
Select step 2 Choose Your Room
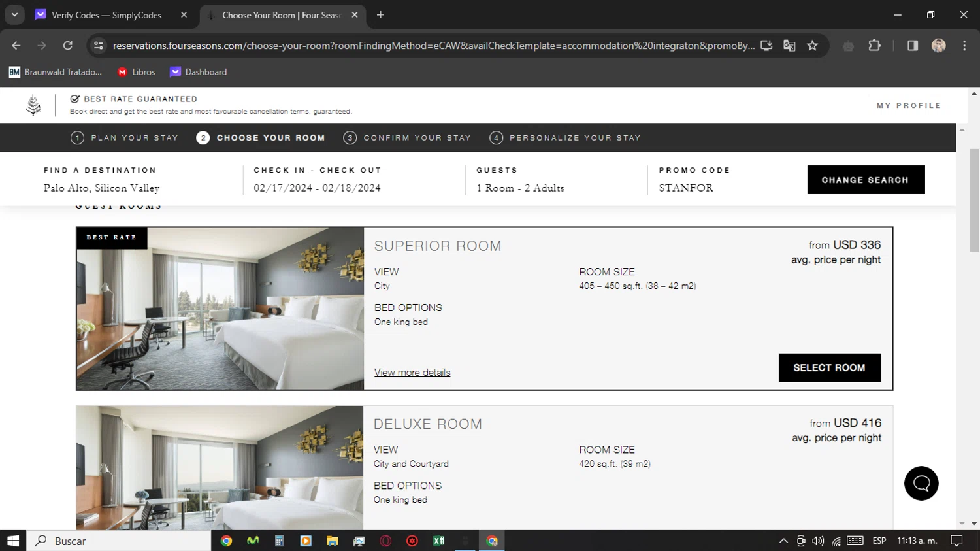[261, 138]
